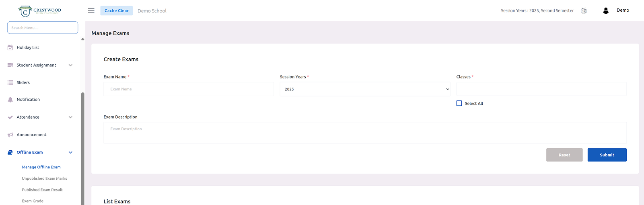Image resolution: width=644 pixels, height=205 pixels.
Task: Collapse the Offline Exam menu
Action: 70,152
